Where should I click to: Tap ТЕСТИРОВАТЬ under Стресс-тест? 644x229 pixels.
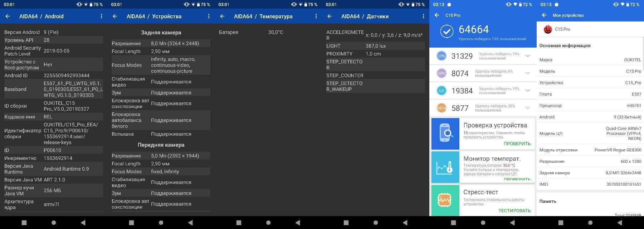[x=514, y=210]
